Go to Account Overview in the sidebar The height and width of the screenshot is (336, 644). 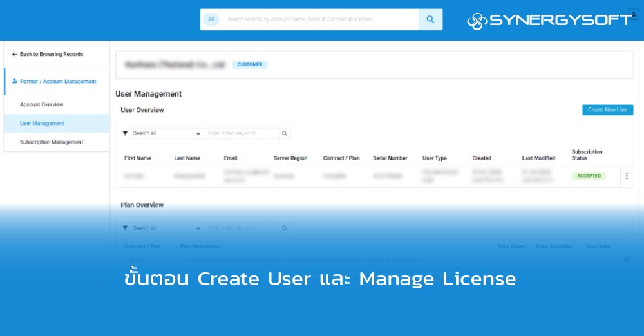(42, 104)
